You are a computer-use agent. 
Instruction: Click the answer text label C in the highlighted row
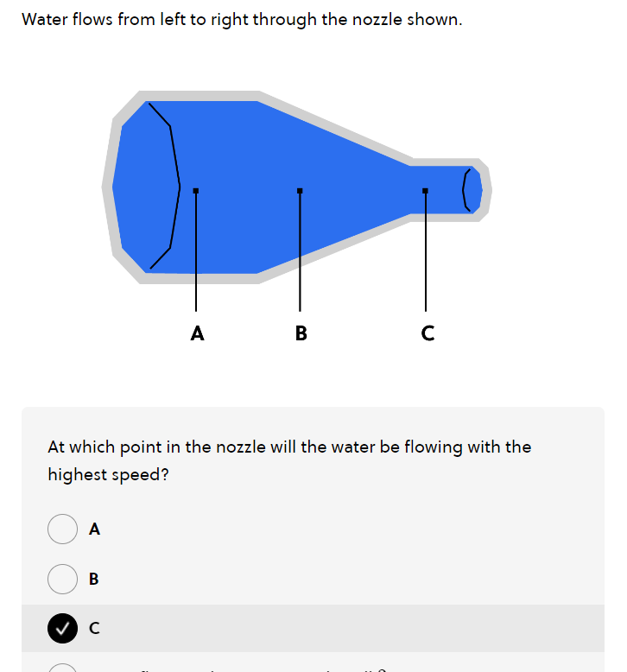(x=94, y=629)
